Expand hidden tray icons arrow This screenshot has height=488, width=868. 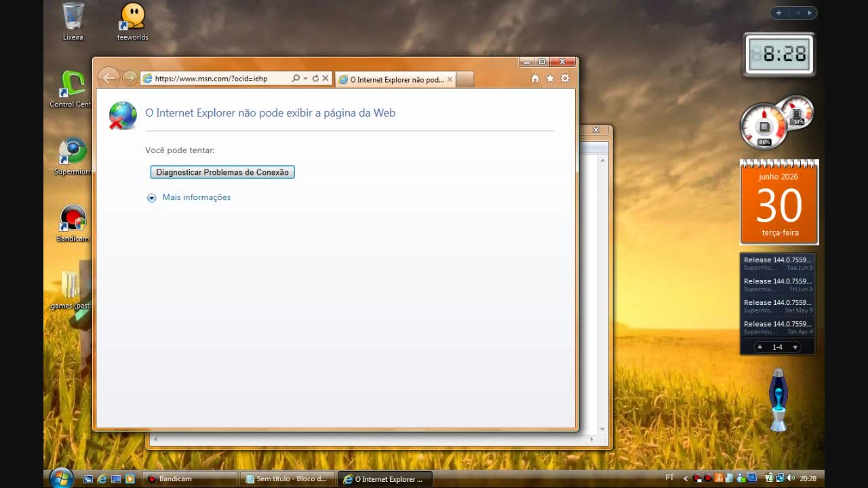(x=686, y=479)
